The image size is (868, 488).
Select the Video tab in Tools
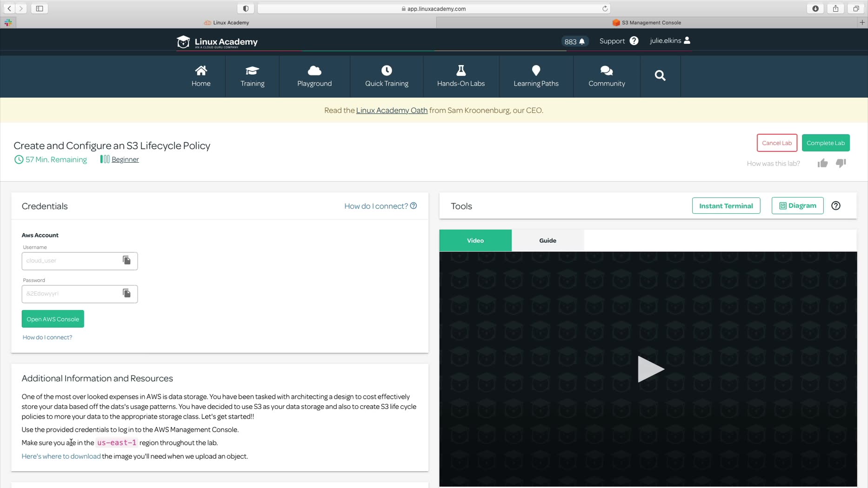[x=475, y=240]
